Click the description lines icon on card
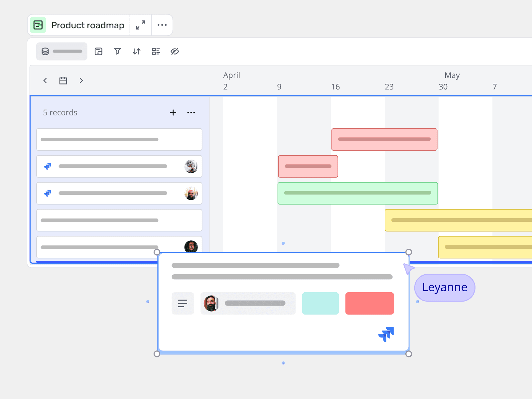 click(x=183, y=303)
